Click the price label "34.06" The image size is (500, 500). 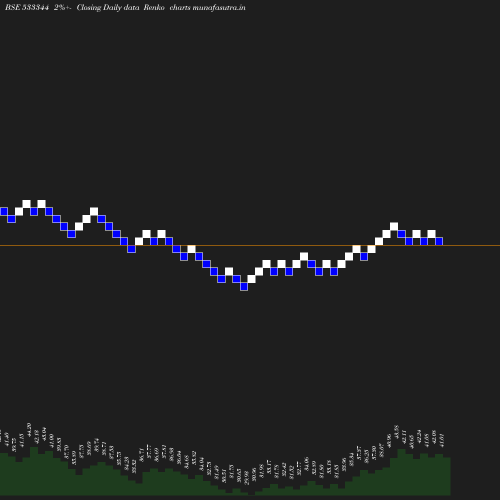tap(307, 464)
